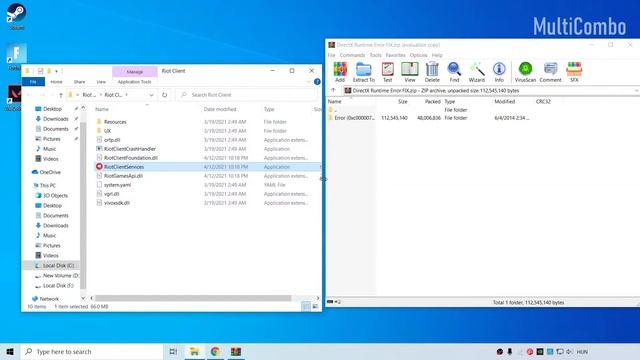This screenshot has width=640, height=360.
Task: Switch to large icons view in Explorer
Action: point(315,307)
